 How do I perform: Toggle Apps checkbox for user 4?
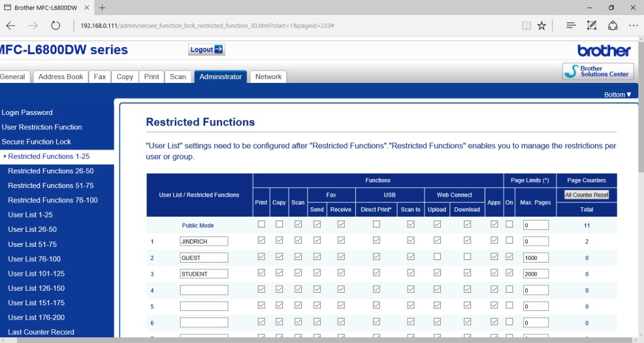[494, 289]
